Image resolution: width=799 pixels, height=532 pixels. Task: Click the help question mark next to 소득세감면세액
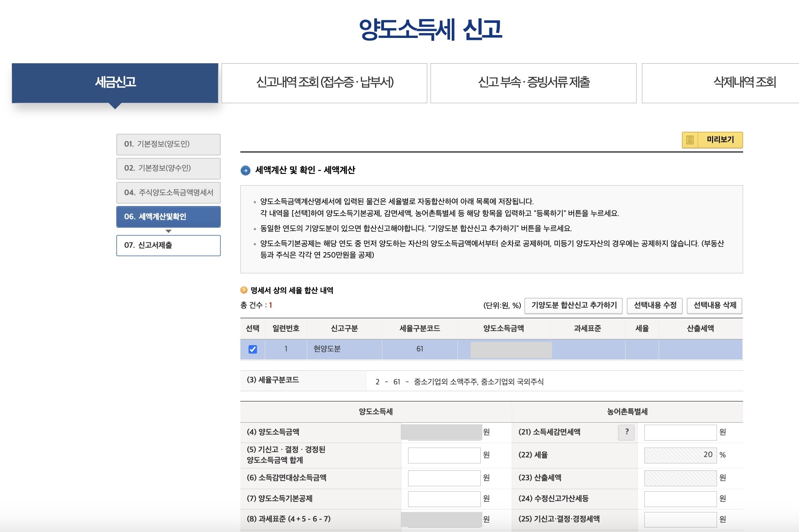point(626,432)
